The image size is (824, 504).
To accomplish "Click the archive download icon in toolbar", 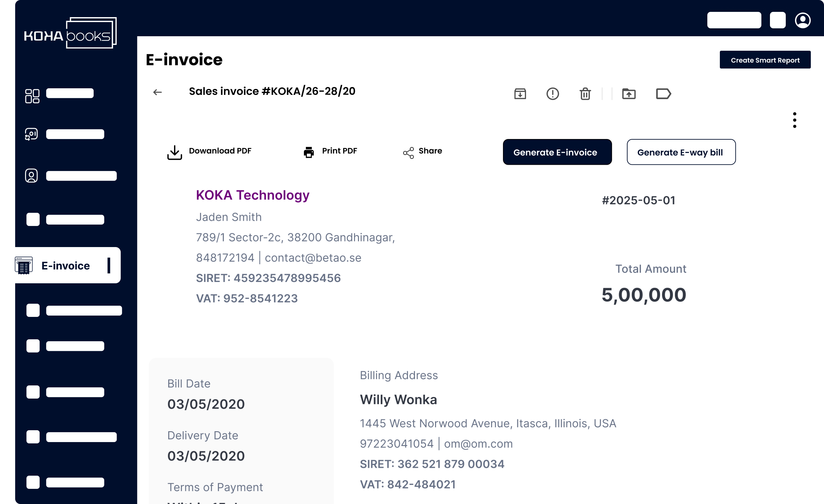I will 520,94.
